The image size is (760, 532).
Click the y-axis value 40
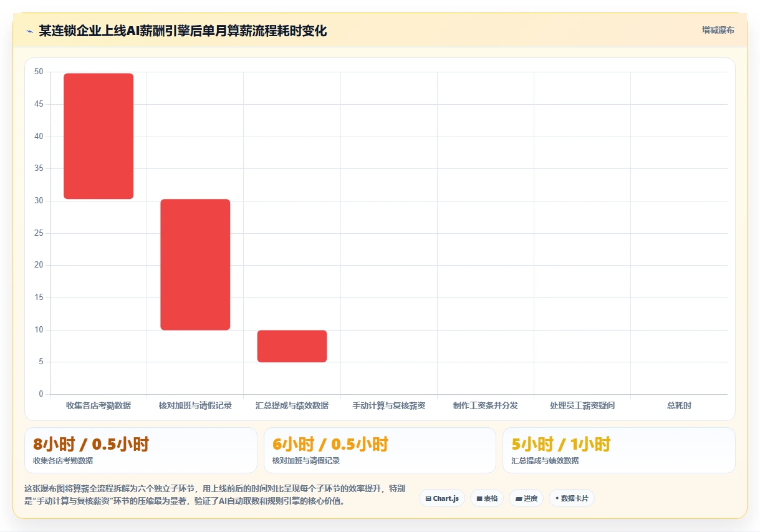[x=39, y=137]
